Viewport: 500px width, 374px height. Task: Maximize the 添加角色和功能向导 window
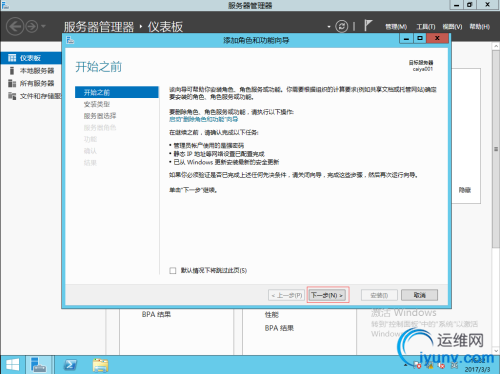coord(420,38)
